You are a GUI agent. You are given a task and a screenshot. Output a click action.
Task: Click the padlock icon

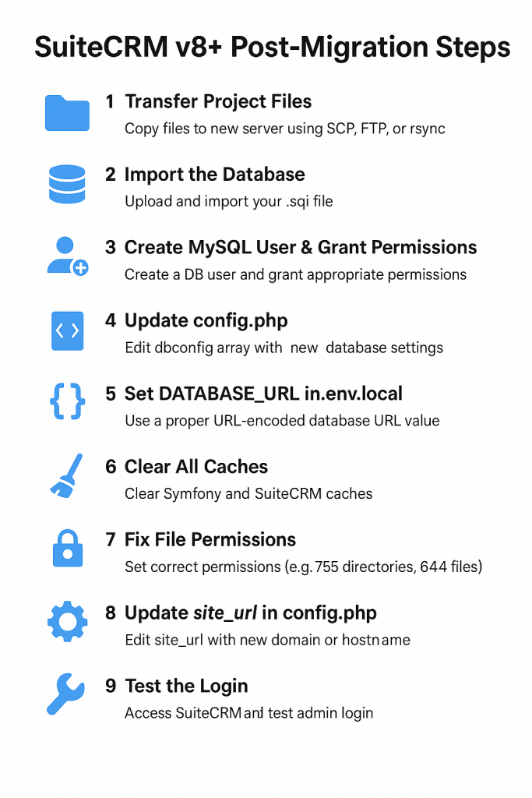[x=68, y=548]
